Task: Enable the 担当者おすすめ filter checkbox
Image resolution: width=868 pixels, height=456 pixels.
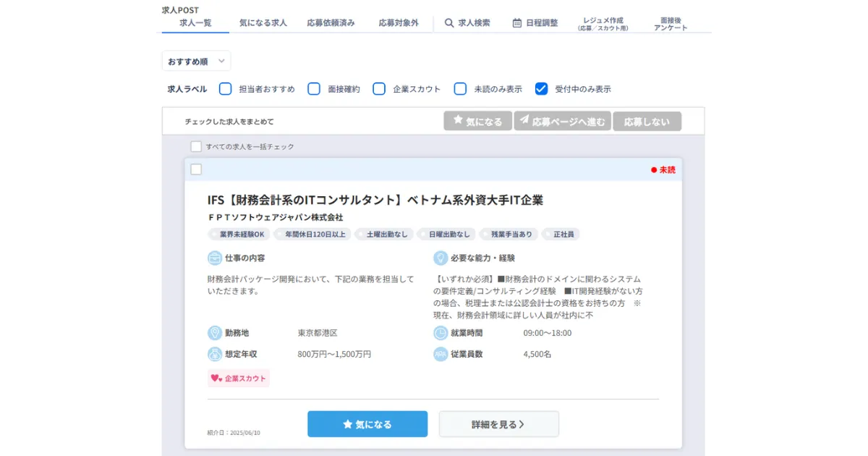Action: tap(225, 88)
